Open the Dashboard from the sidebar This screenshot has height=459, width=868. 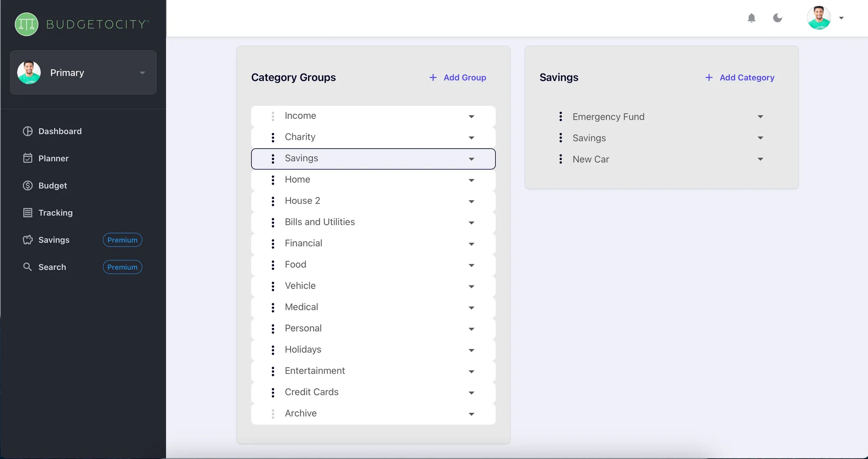pos(59,131)
